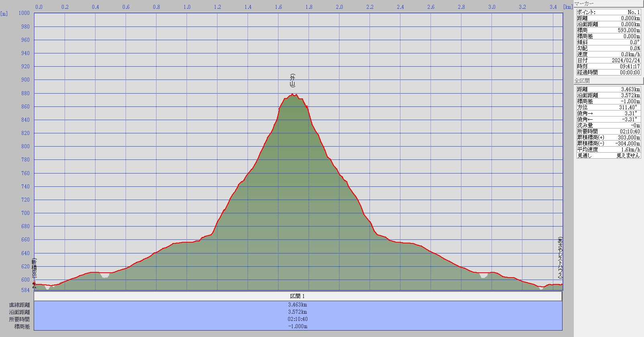Click the 時刻 09:41:17 value
The width and height of the screenshot is (644, 337).
click(x=629, y=66)
